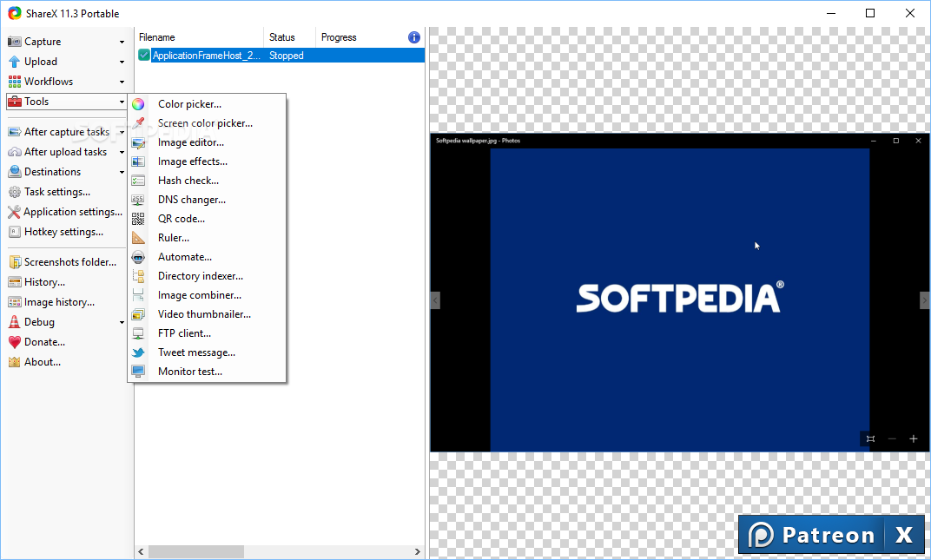The image size is (931, 560).
Task: Click the FTP client icon
Action: pos(138,333)
